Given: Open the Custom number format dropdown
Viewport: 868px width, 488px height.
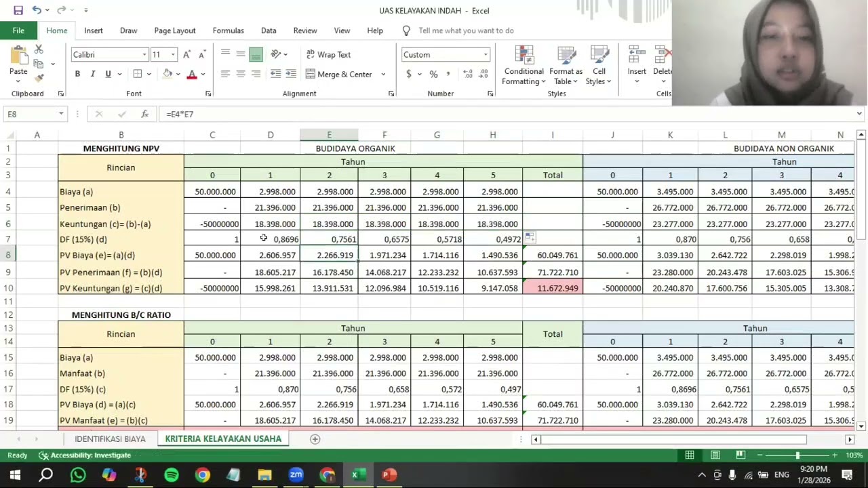Looking at the screenshot, I should click(x=486, y=55).
